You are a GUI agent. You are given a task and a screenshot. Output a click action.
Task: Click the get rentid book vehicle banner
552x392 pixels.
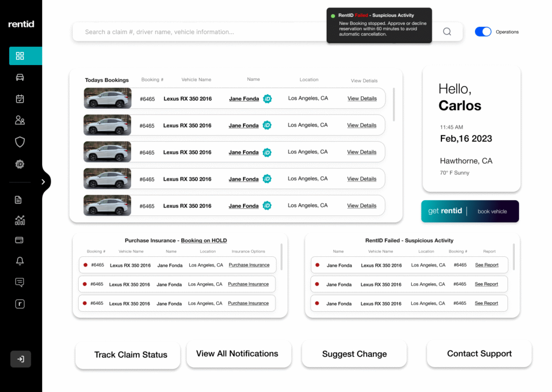pyautogui.click(x=470, y=211)
